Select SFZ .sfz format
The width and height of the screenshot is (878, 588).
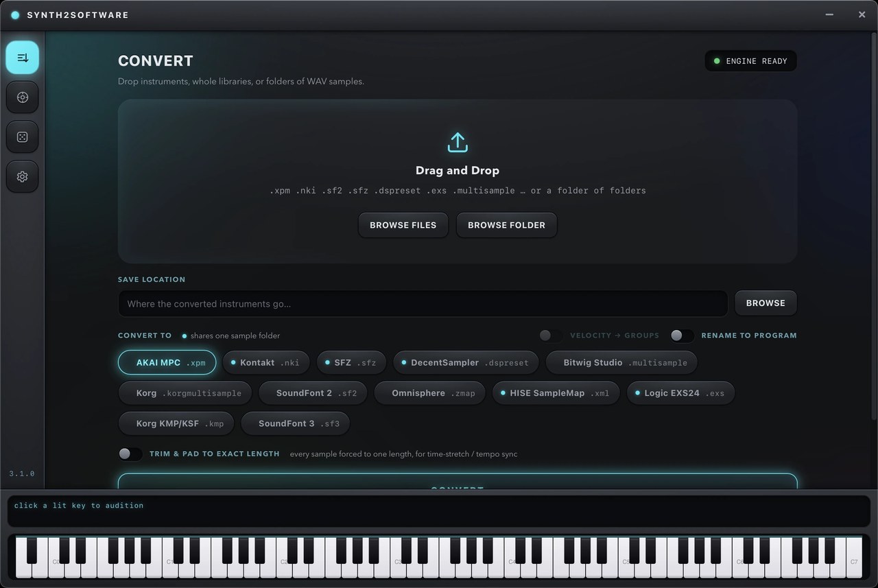[351, 363]
